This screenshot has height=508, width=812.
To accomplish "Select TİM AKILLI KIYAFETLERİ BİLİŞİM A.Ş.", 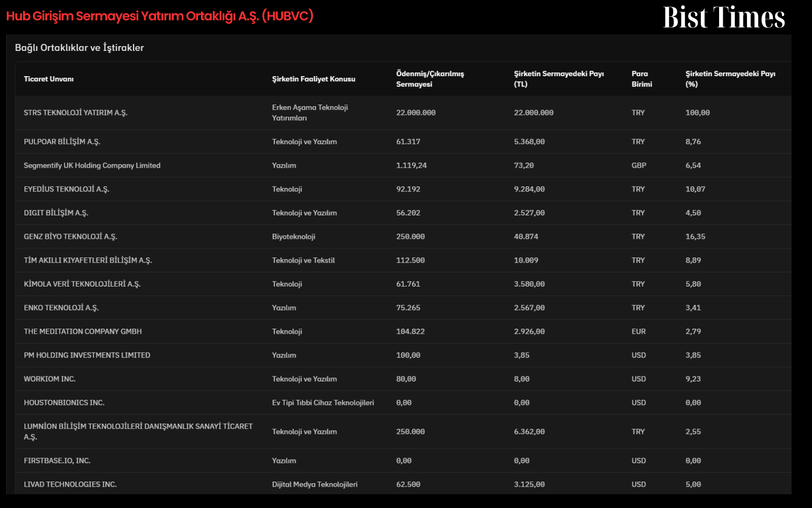I will tap(88, 260).
